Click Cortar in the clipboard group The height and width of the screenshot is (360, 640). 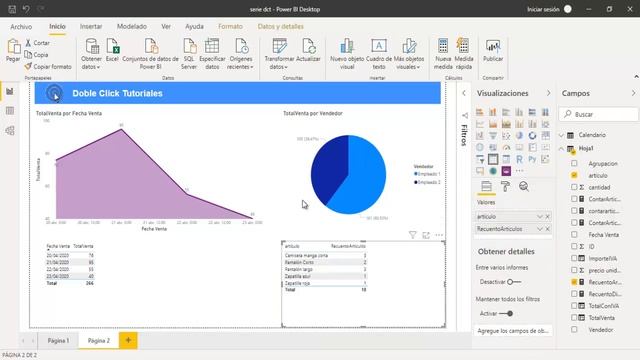coord(37,42)
